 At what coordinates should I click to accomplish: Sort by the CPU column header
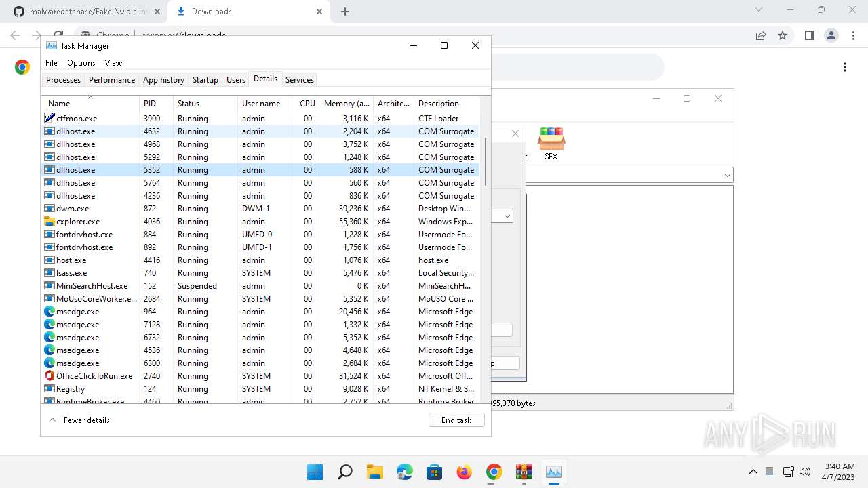[x=307, y=103]
